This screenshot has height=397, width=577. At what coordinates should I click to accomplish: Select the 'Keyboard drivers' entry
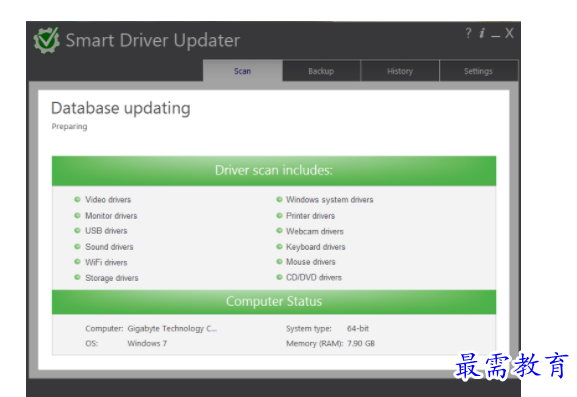tap(316, 247)
